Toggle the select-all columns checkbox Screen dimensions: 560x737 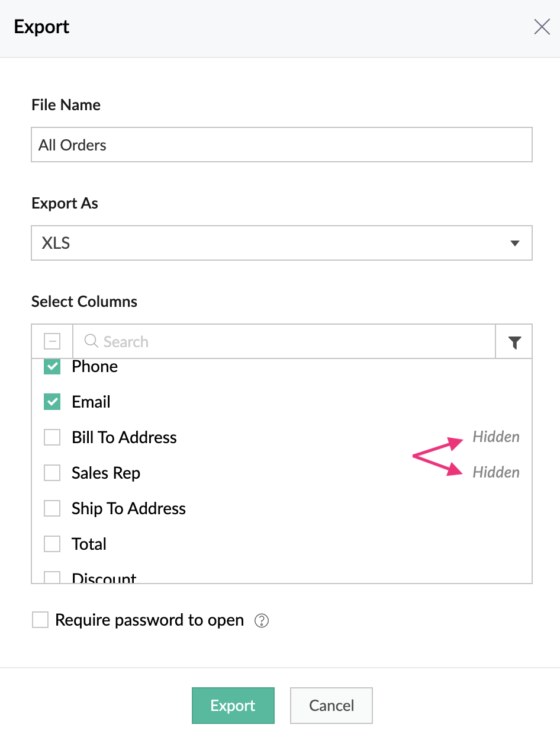pyautogui.click(x=52, y=341)
